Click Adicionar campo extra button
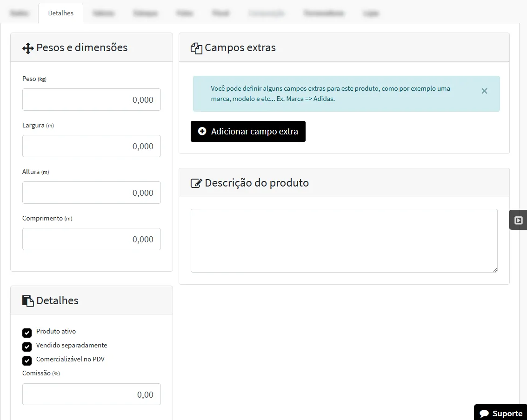The image size is (527, 420). click(248, 131)
